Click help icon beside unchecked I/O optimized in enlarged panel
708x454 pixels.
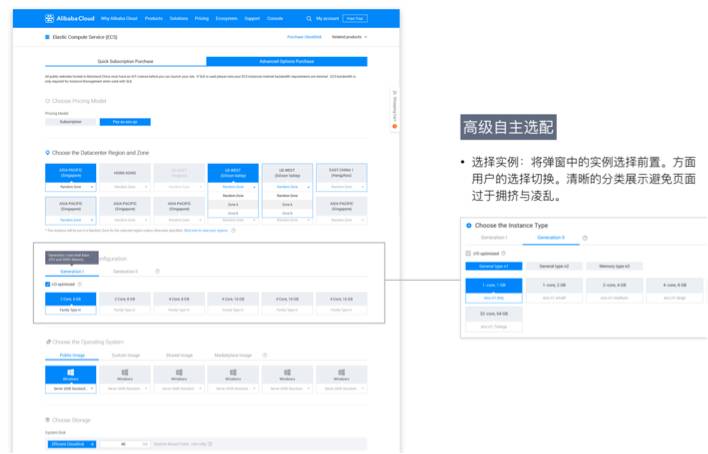click(503, 253)
